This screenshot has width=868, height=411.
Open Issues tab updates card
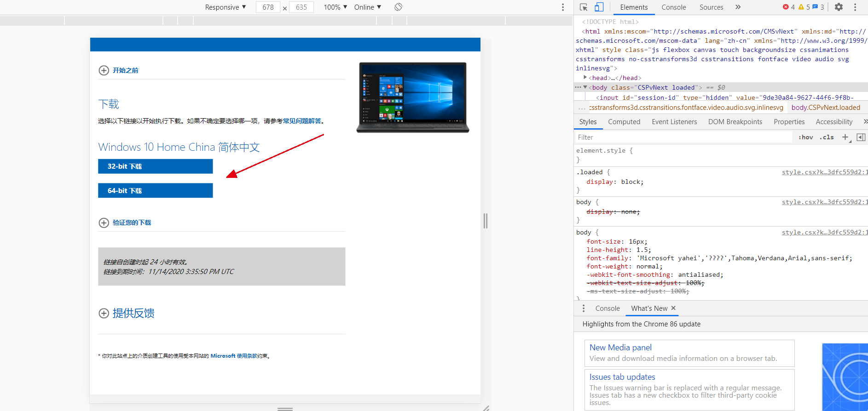[x=689, y=390]
